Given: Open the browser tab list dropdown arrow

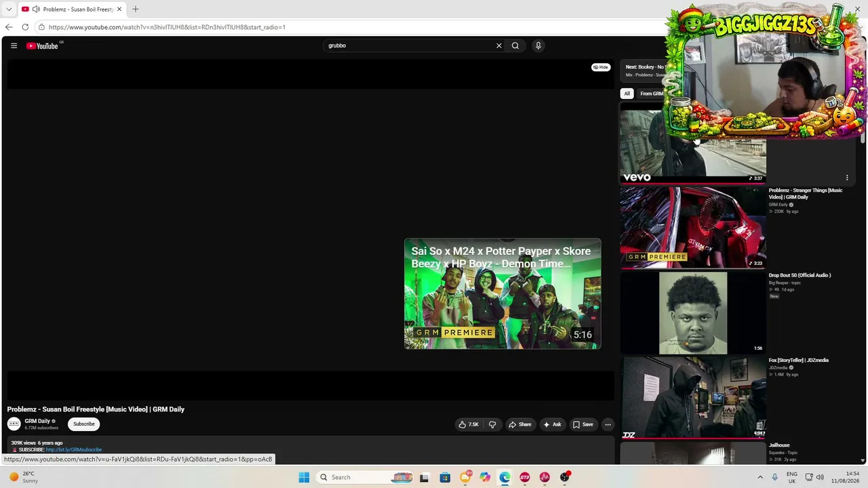Looking at the screenshot, I should click(9, 9).
